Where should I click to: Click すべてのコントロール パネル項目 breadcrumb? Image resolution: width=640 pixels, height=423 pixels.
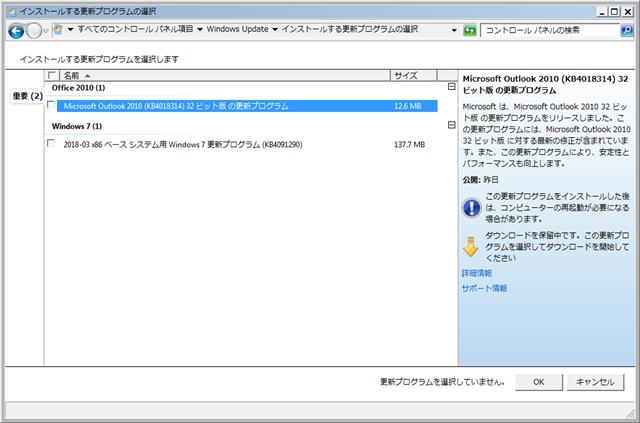click(x=135, y=29)
